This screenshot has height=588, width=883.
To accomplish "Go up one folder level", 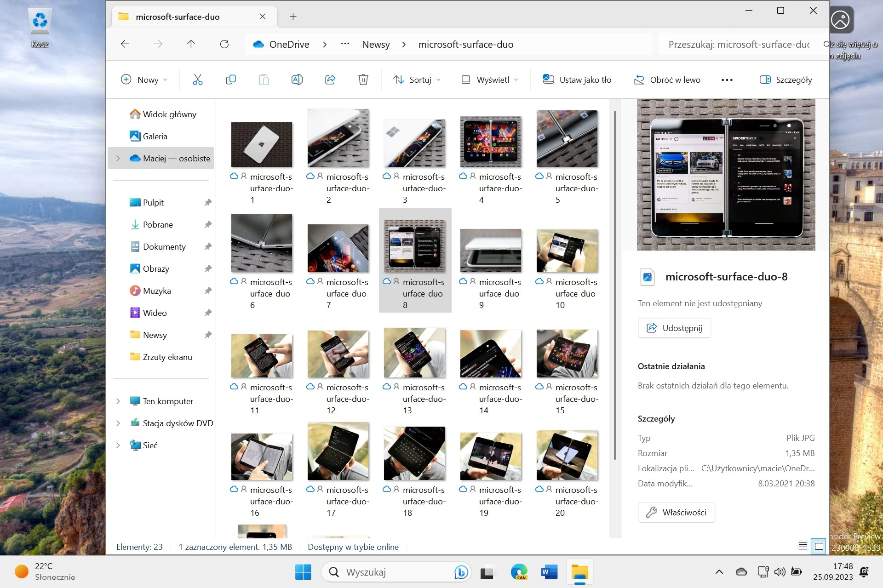I will point(191,44).
